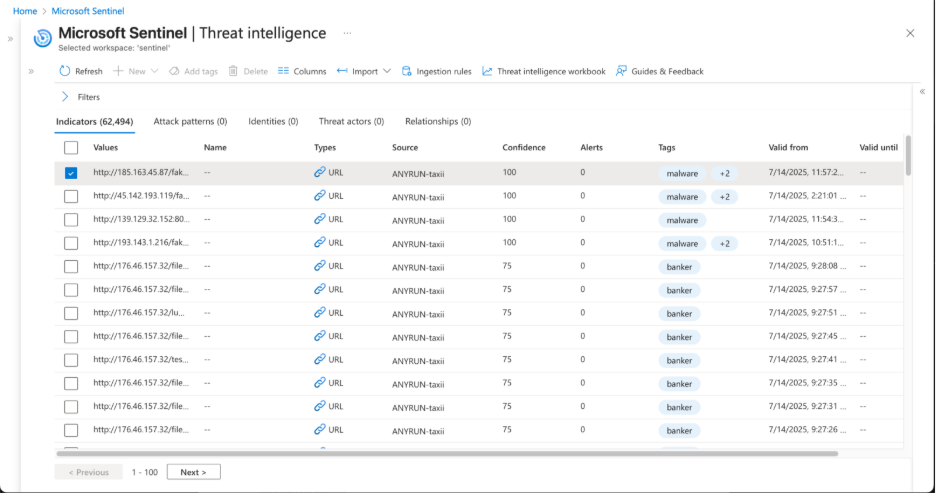This screenshot has width=936, height=493.
Task: Click the Ingestion rules icon
Action: coord(407,71)
